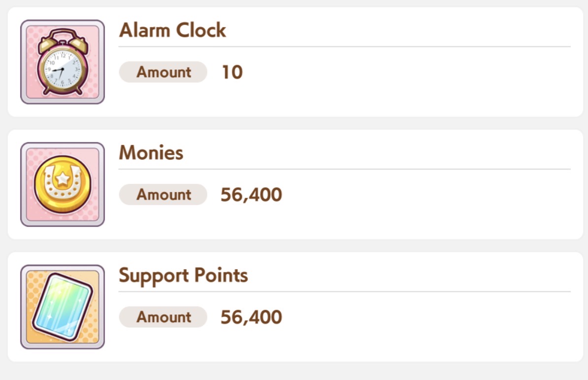The image size is (588, 380).
Task: Open the Support Points reward card
Action: tap(295, 307)
